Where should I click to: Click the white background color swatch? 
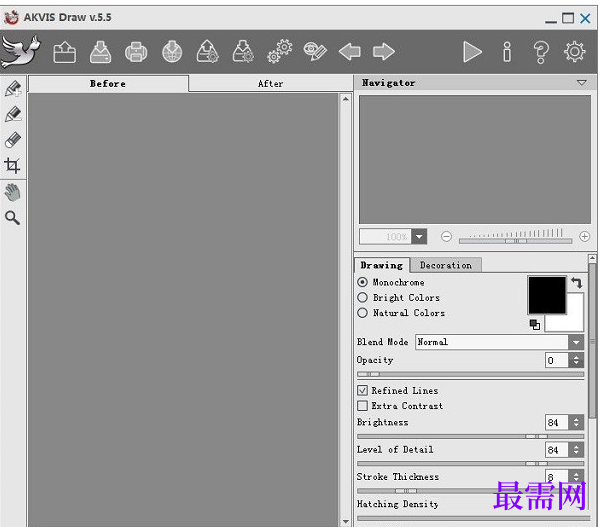coord(575,322)
